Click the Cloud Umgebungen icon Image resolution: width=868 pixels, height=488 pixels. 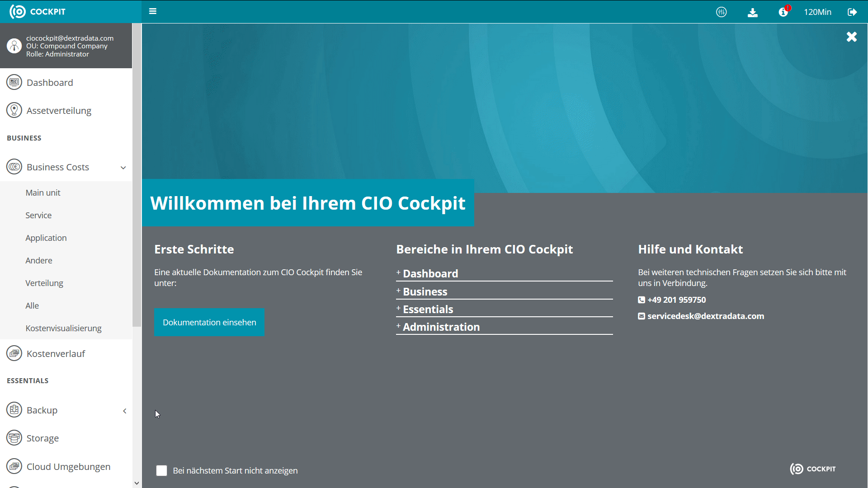14,466
